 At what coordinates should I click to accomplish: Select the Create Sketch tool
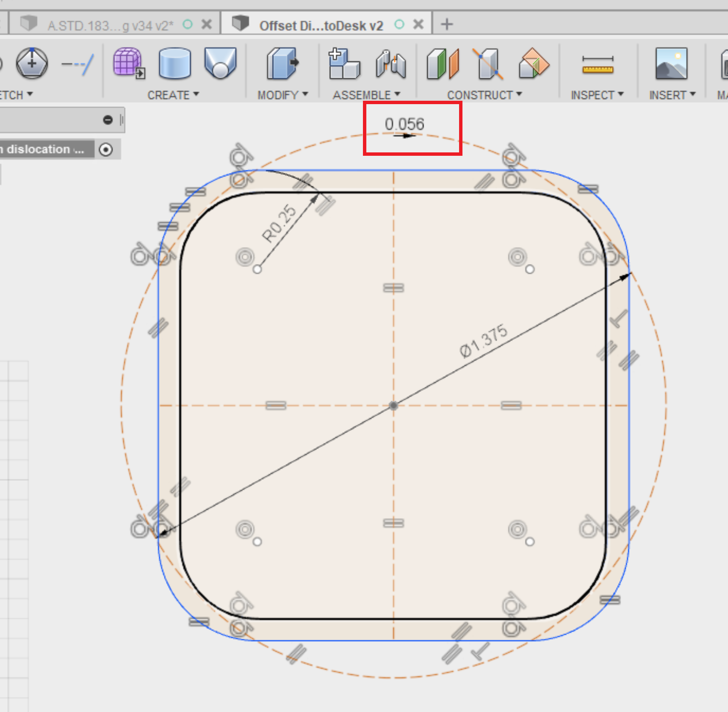32,63
